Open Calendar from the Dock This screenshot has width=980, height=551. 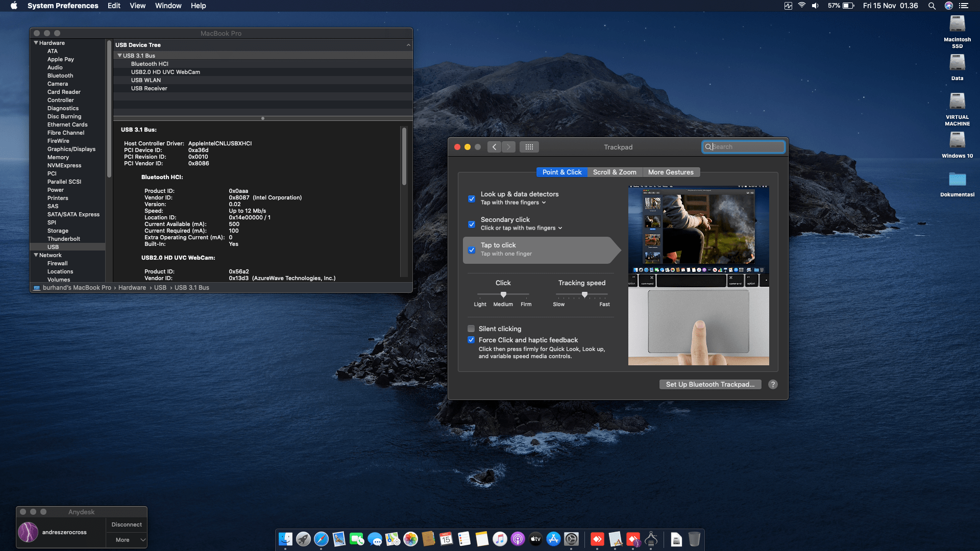click(447, 539)
